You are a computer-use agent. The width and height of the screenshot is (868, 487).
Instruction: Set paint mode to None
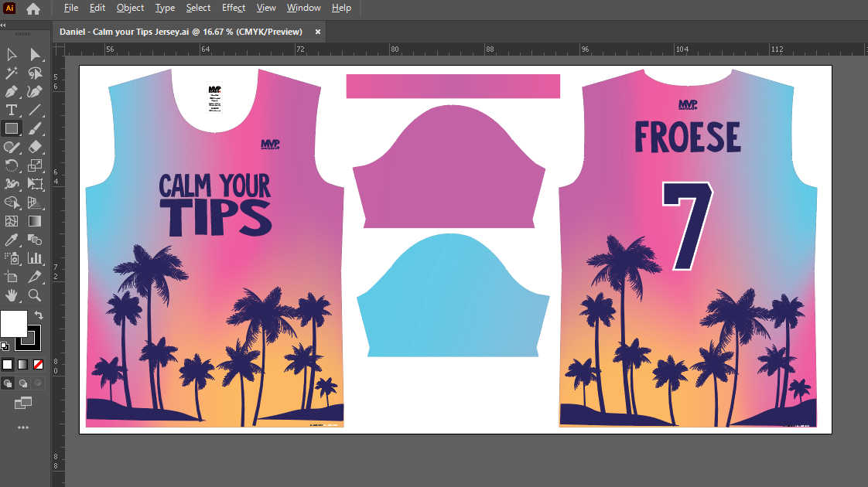[x=38, y=364]
